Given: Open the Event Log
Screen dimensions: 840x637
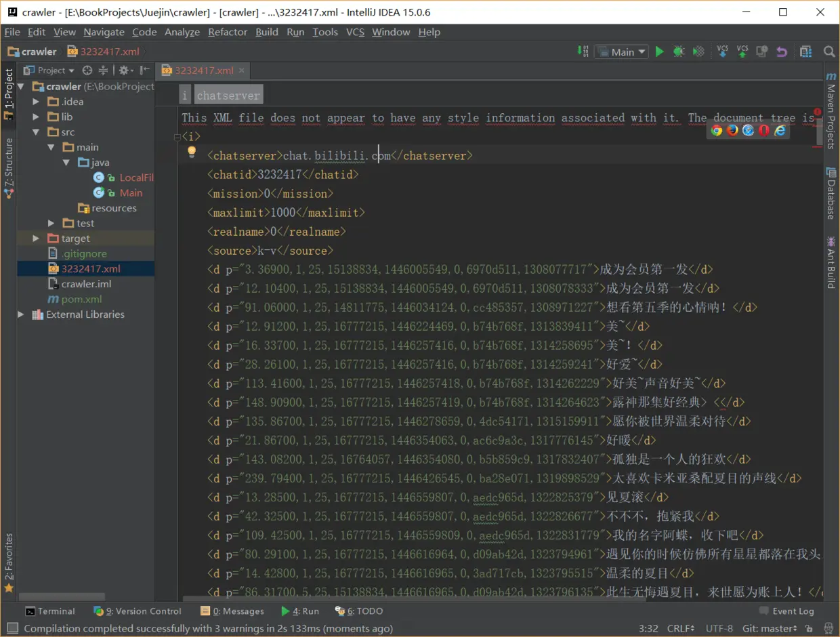Looking at the screenshot, I should (787, 611).
